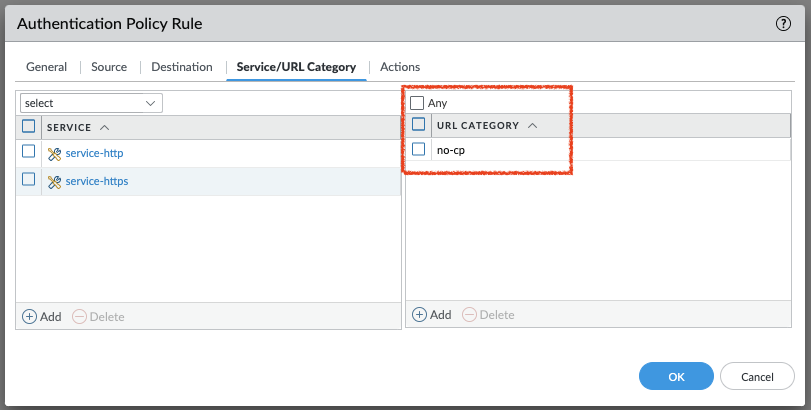Click the help question mark icon
811x410 pixels.
coord(783,23)
